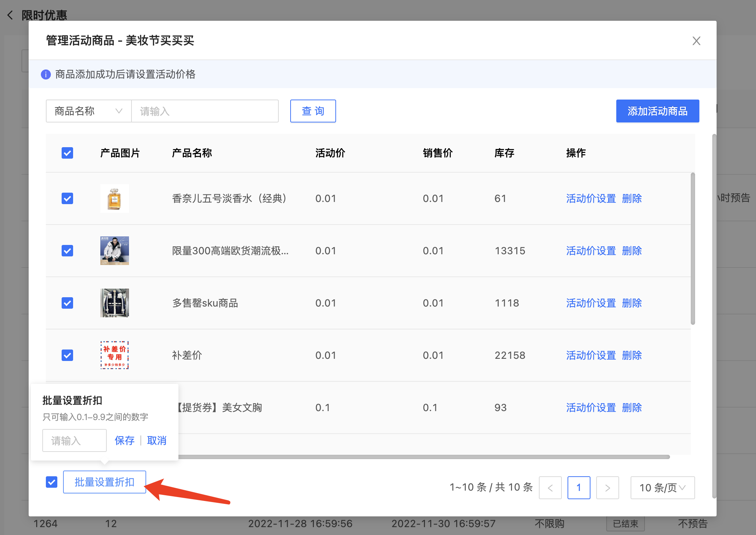Click 删除 for 多售罄sku商品
The height and width of the screenshot is (535, 756).
click(632, 303)
